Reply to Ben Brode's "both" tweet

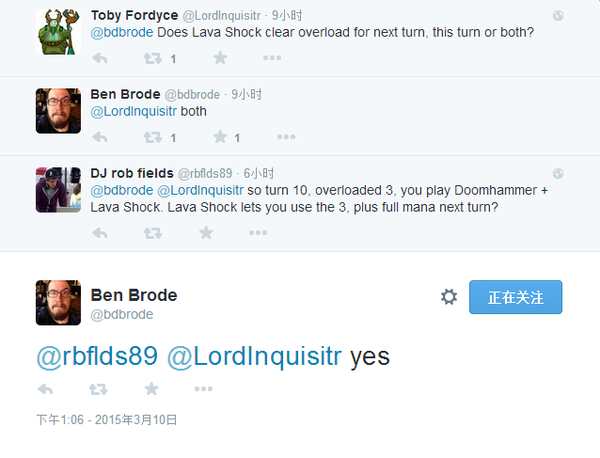[x=99, y=137]
